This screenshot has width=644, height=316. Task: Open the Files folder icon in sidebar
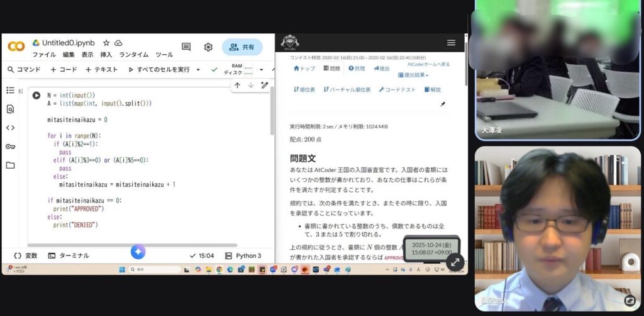click(10, 166)
